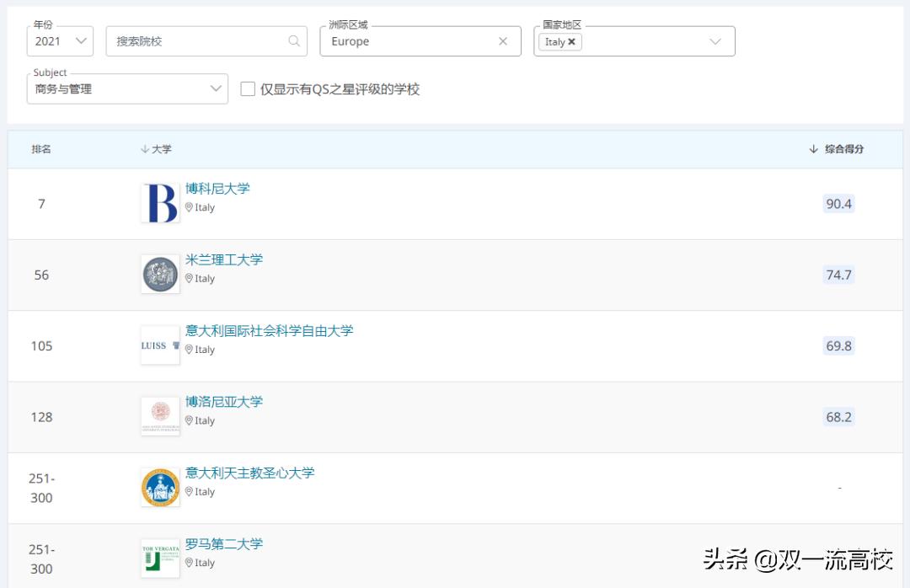Click the LUISS university logo

(159, 344)
